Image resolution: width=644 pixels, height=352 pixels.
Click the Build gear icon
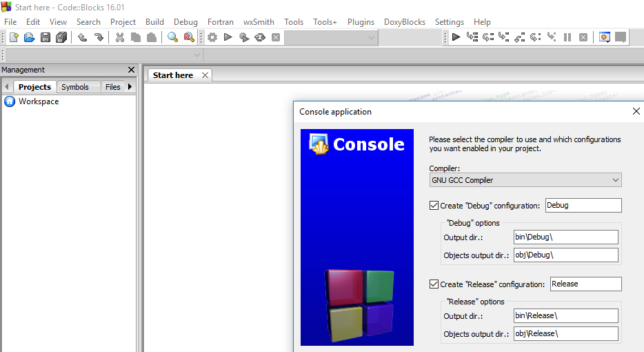click(x=212, y=37)
